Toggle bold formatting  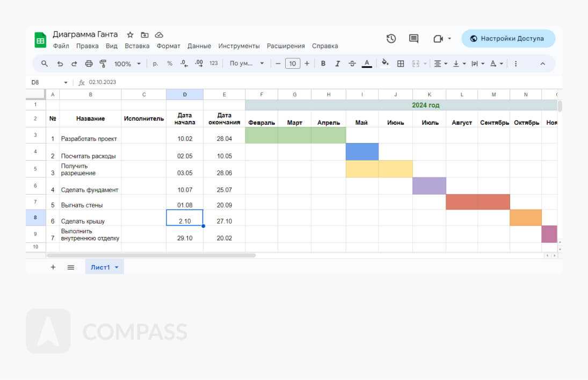[x=323, y=63]
